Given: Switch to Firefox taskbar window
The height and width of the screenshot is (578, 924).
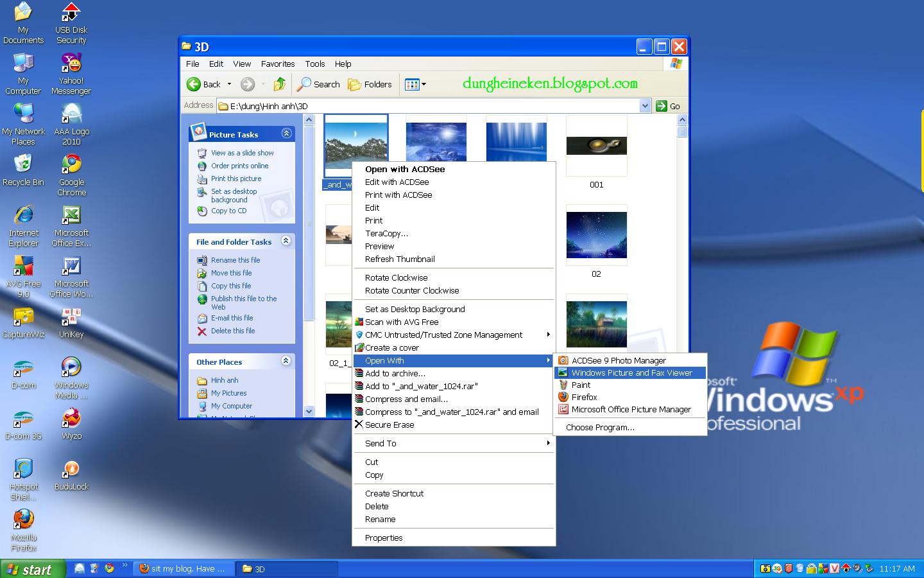Looking at the screenshot, I should (x=184, y=569).
